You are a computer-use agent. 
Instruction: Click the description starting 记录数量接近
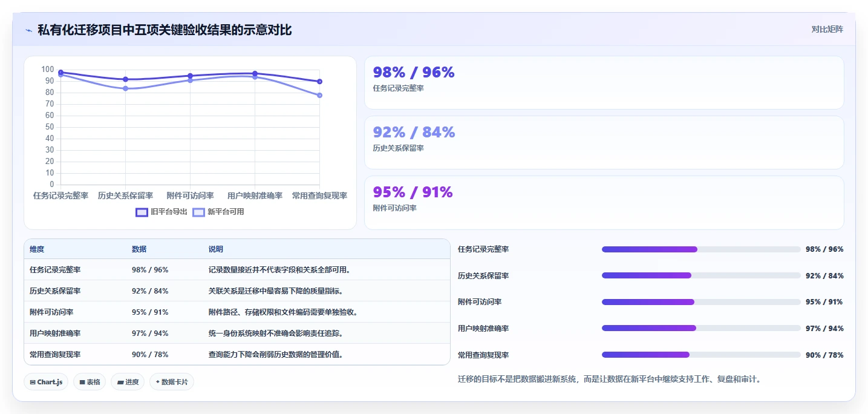coord(279,270)
